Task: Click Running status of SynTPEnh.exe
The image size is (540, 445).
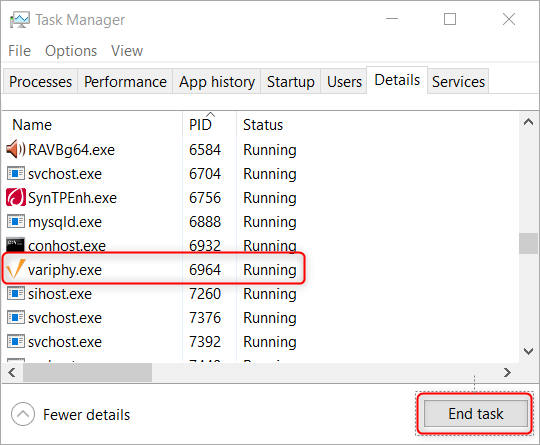Action: coord(270,198)
